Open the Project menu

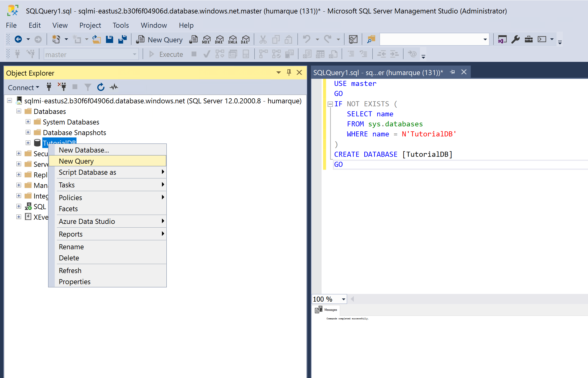[x=90, y=25]
